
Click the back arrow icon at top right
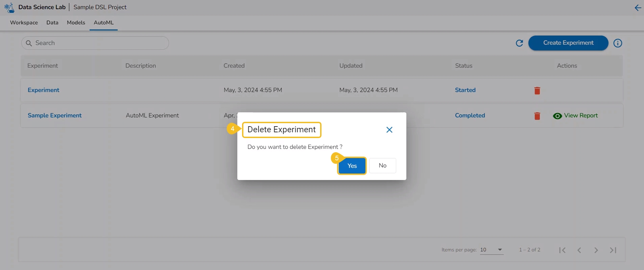[x=638, y=8]
